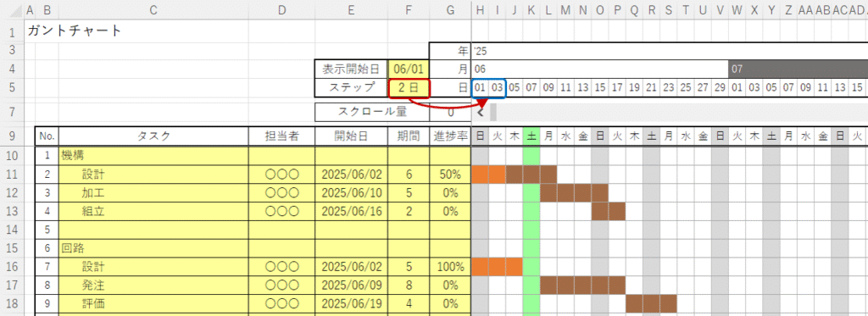Select the dark gray 07 month header

[798, 69]
